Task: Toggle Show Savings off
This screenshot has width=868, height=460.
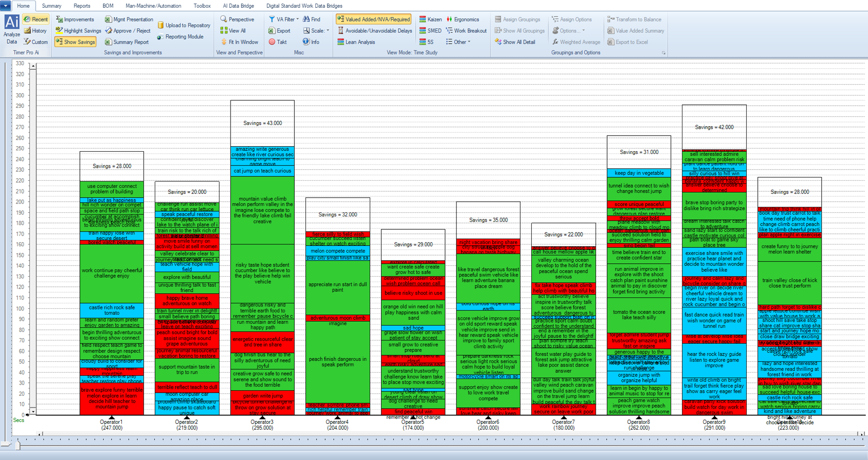Action: click(75, 42)
